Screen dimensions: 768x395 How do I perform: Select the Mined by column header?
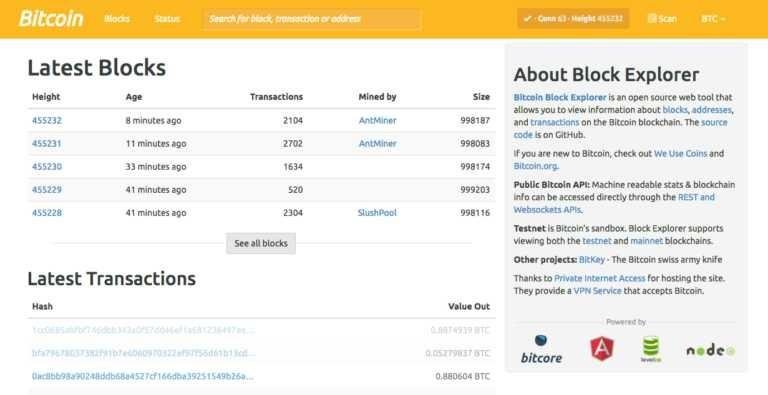pyautogui.click(x=377, y=97)
